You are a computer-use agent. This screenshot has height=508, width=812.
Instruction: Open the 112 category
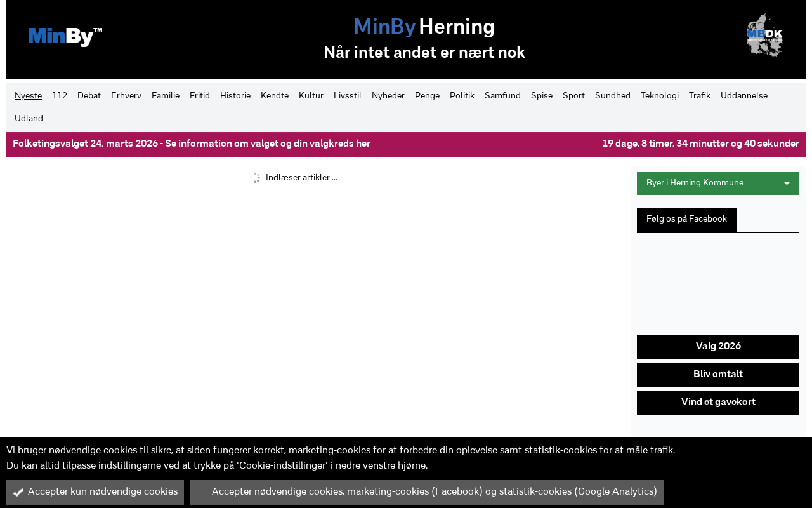coord(60,96)
